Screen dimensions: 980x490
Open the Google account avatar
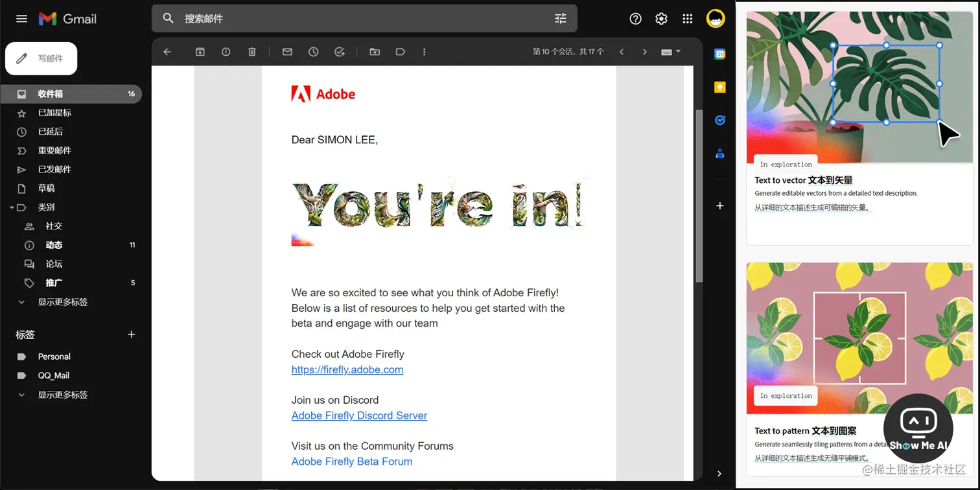716,19
